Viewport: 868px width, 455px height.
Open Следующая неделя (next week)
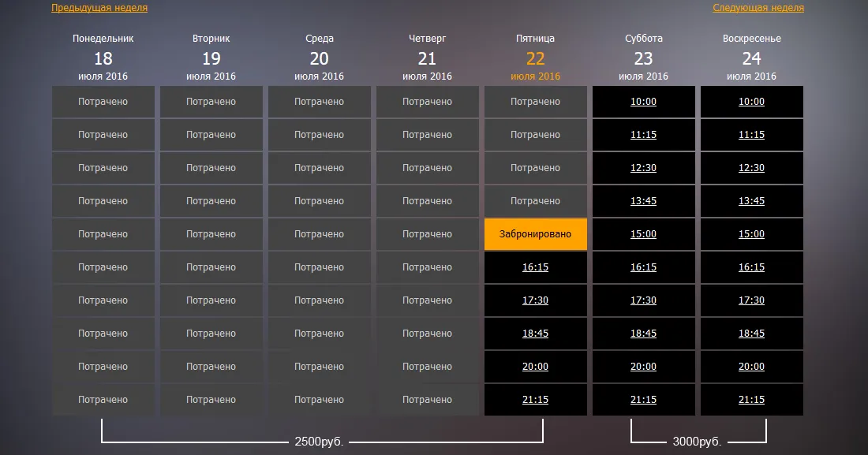point(758,8)
